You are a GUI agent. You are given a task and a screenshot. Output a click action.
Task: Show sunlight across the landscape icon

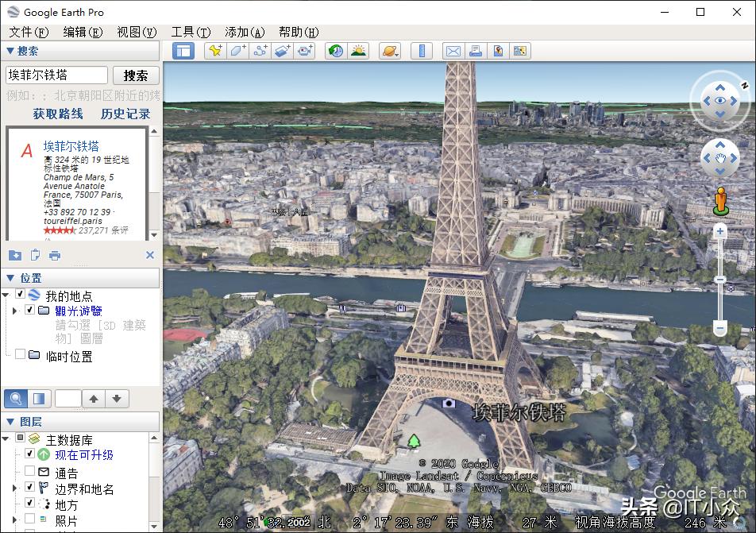click(x=358, y=51)
